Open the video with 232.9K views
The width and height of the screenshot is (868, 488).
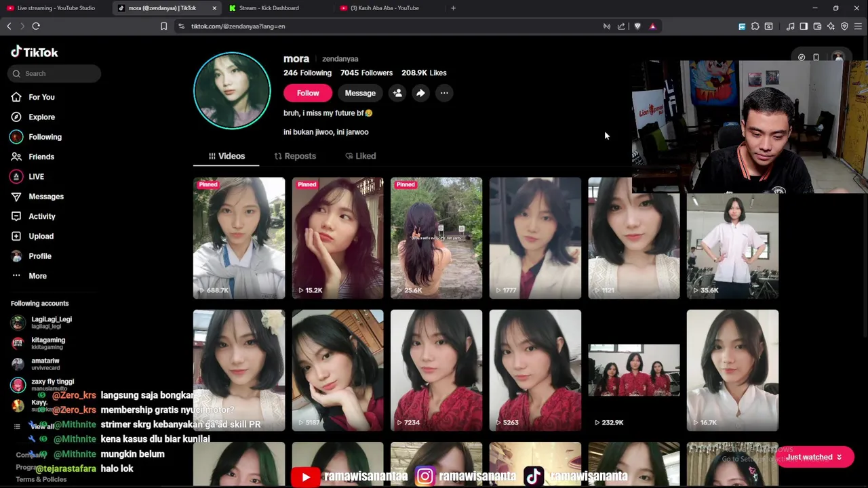pyautogui.click(x=633, y=370)
